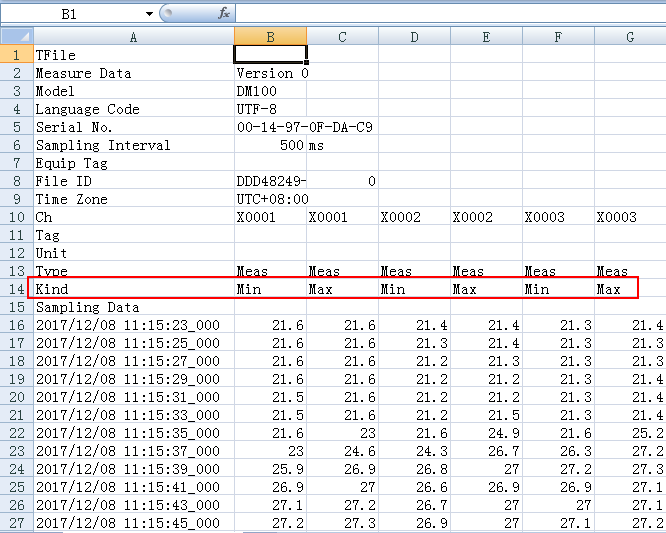Select column A header
666x533 pixels.
[x=133, y=37]
